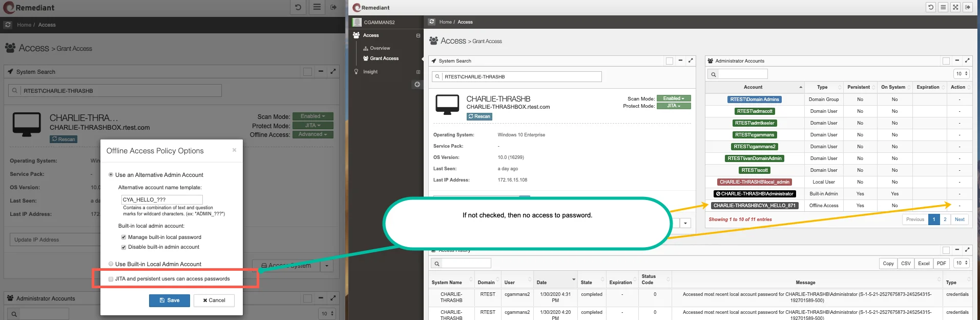The image size is (980, 320).
Task: Expand Insight section in sidebar
Action: 418,72
